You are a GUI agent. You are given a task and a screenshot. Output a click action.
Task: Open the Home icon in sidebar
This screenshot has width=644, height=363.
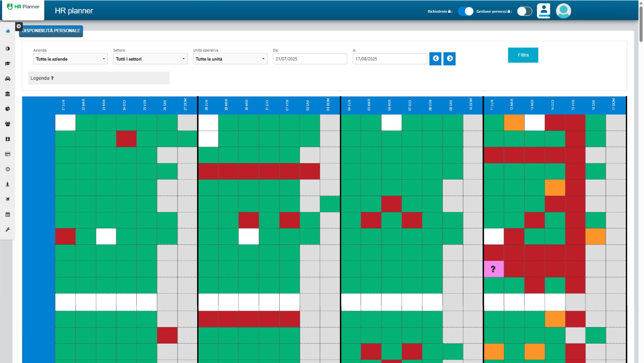pos(8,31)
